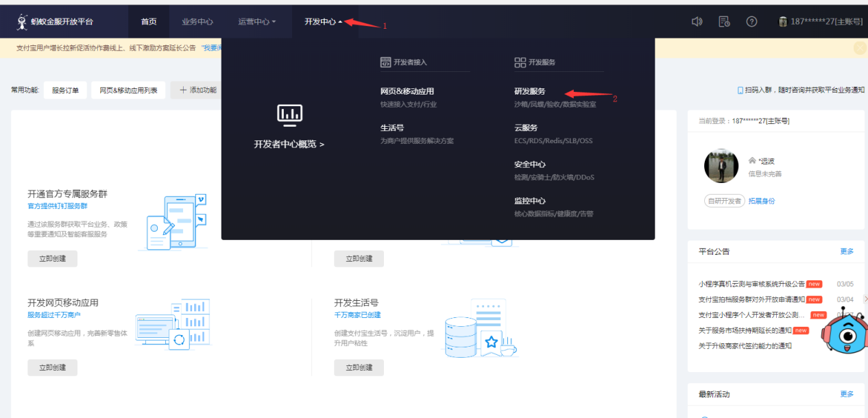Open 关于升级商家代签约能力的通知
The image size is (868, 418).
pyautogui.click(x=745, y=346)
